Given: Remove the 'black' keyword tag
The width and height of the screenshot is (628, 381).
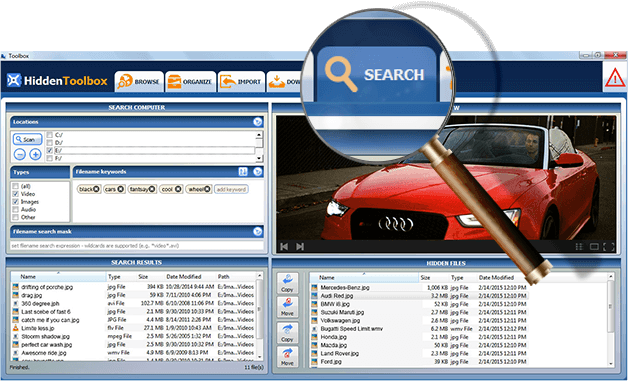Looking at the screenshot, I should point(96,189).
